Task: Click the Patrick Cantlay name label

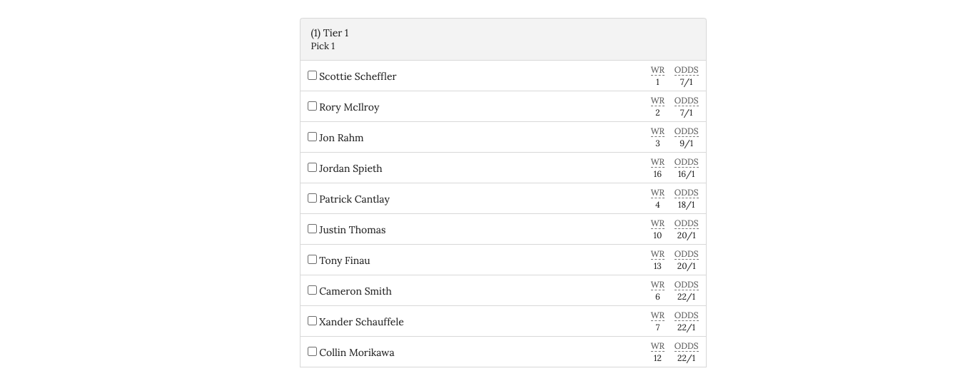Action: (x=354, y=199)
